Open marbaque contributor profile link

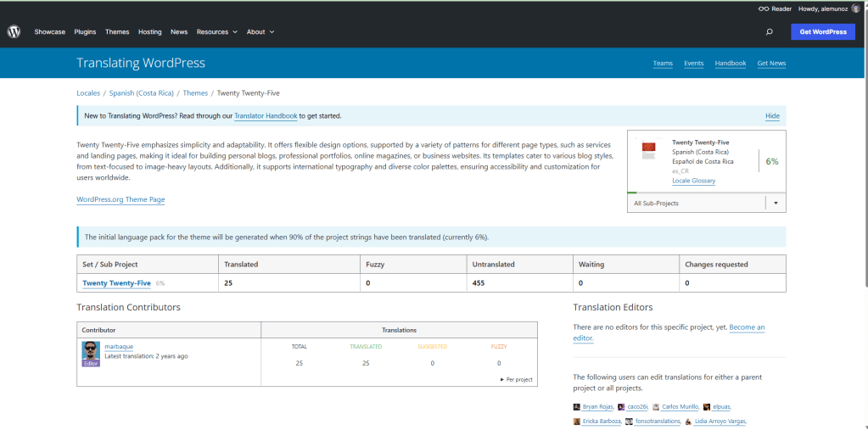[x=119, y=346]
